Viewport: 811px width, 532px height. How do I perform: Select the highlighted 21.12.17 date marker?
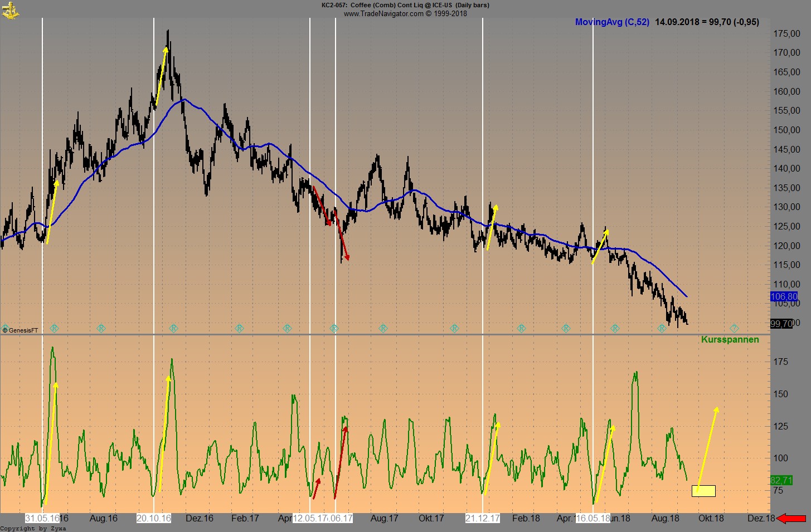point(483,518)
